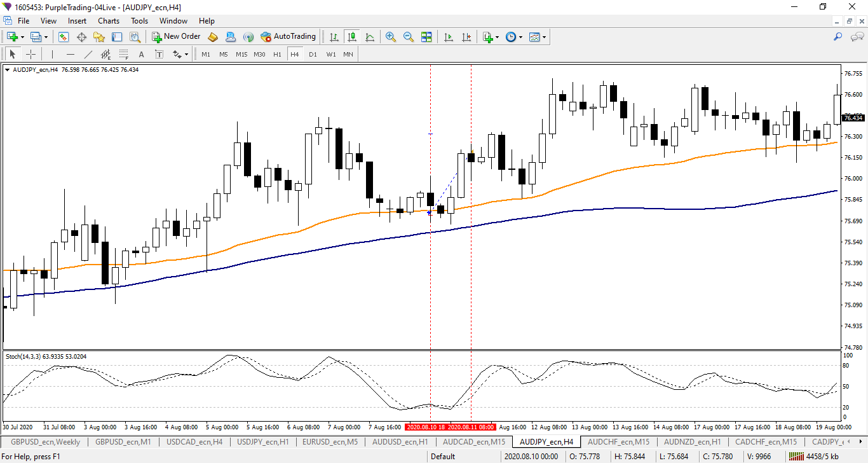868x463 pixels.
Task: Click the New Chart icon
Action: [x=12, y=37]
